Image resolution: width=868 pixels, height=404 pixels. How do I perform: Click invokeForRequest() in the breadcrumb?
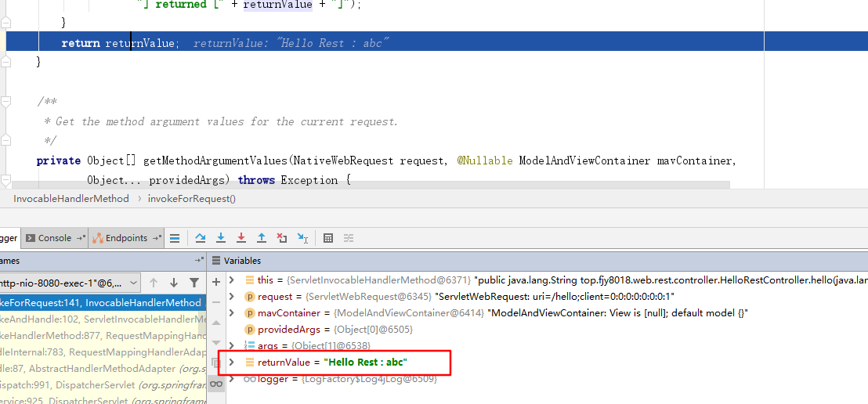point(192,199)
